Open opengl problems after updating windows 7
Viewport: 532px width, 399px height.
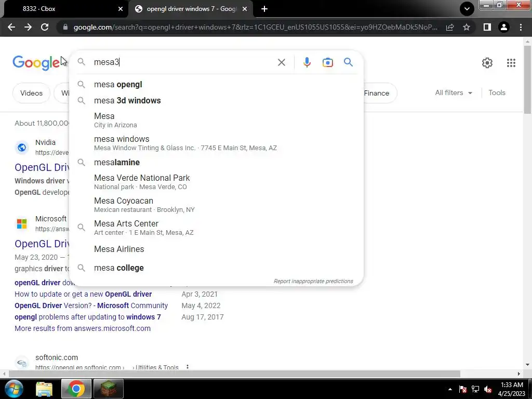pos(87,317)
